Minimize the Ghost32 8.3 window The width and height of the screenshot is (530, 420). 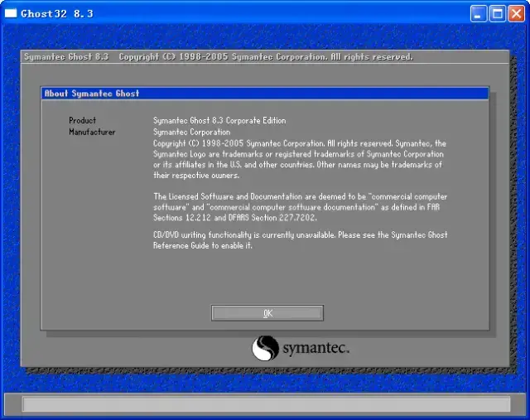(479, 13)
